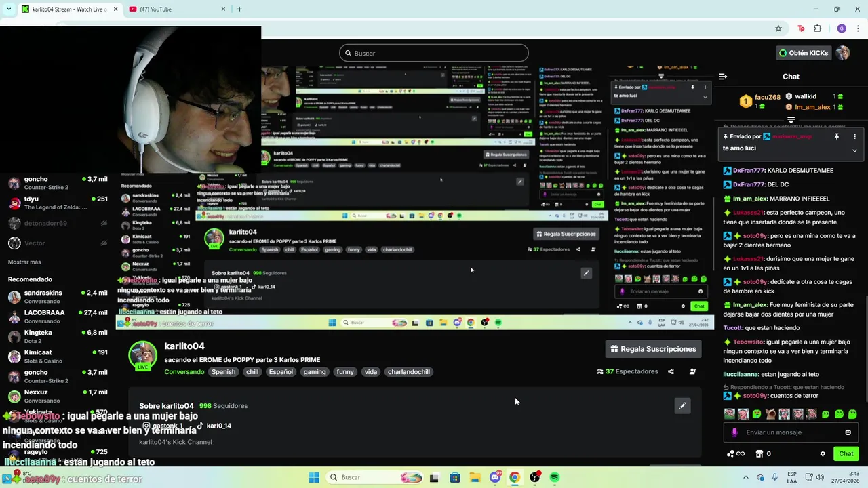This screenshot has height=488, width=868.
Task: Open chat settings gear
Action: [823, 454]
